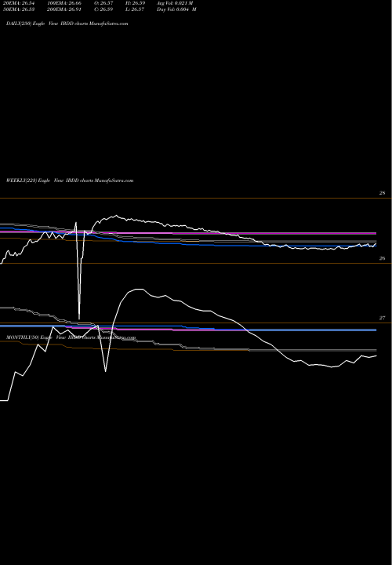Click the Day Vol reading
This screenshot has height=565, width=392.
tap(176, 9)
